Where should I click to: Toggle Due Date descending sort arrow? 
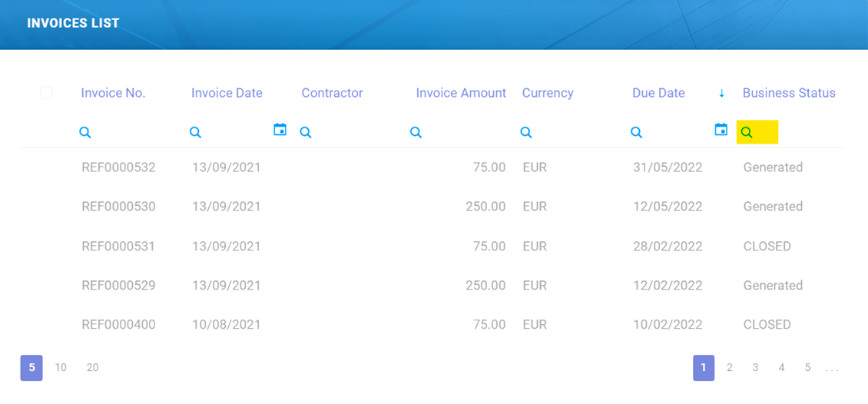click(x=721, y=94)
